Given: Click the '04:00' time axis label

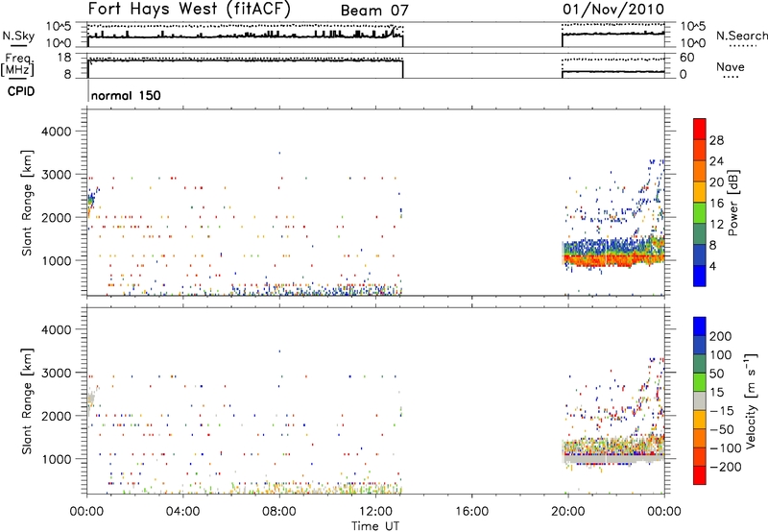Looking at the screenshot, I should click(183, 512).
